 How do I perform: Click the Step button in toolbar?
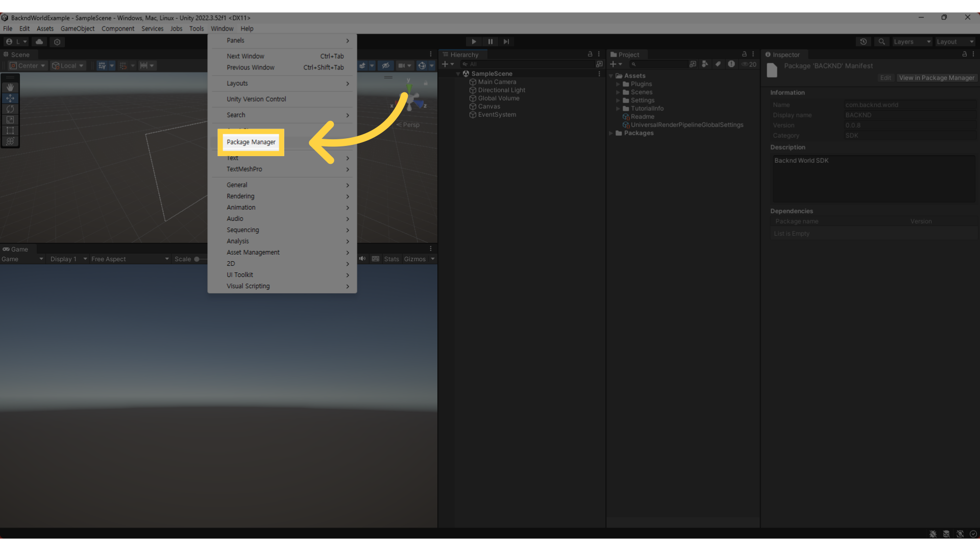pyautogui.click(x=506, y=41)
